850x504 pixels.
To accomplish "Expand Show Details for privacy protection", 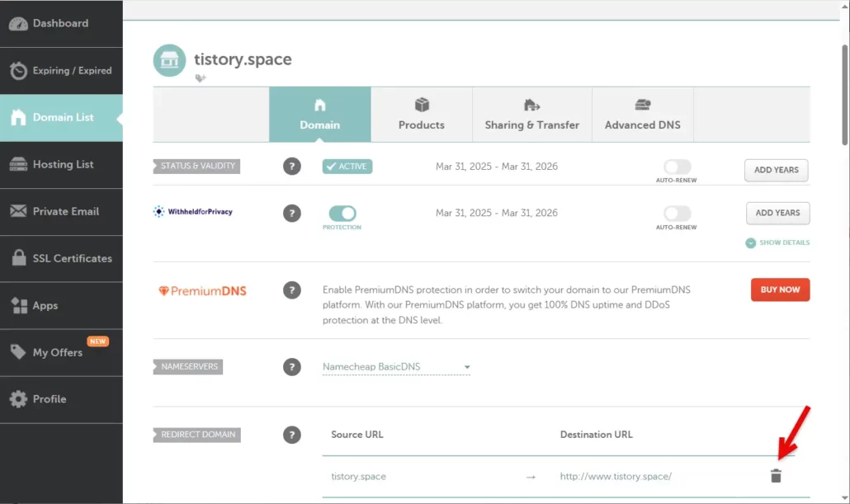I will [777, 243].
